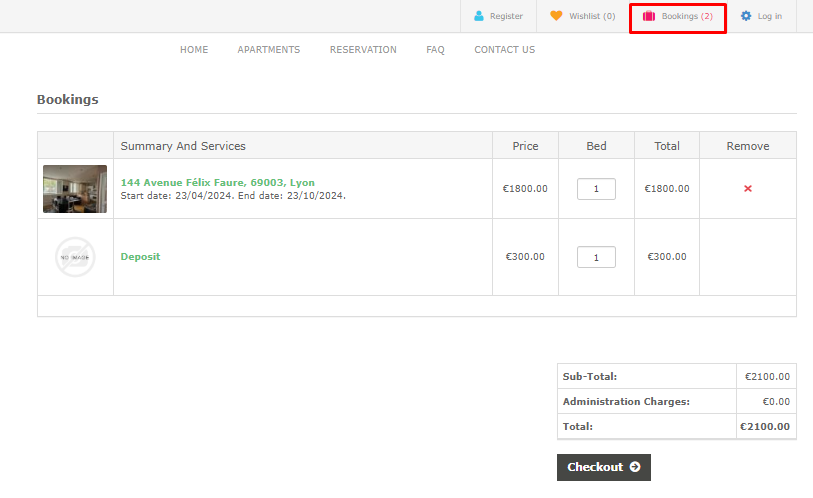
Task: Remove the Lyon apartment with red X
Action: click(x=748, y=189)
